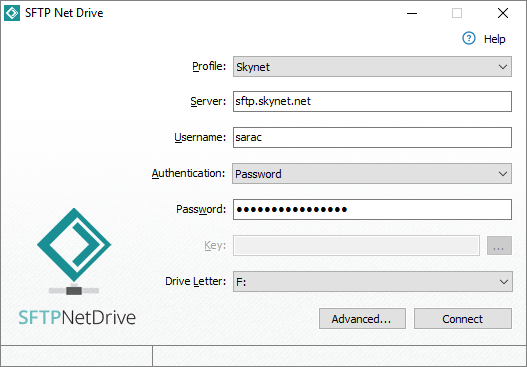Open the Help text link
This screenshot has height=367, width=527.
(x=494, y=39)
